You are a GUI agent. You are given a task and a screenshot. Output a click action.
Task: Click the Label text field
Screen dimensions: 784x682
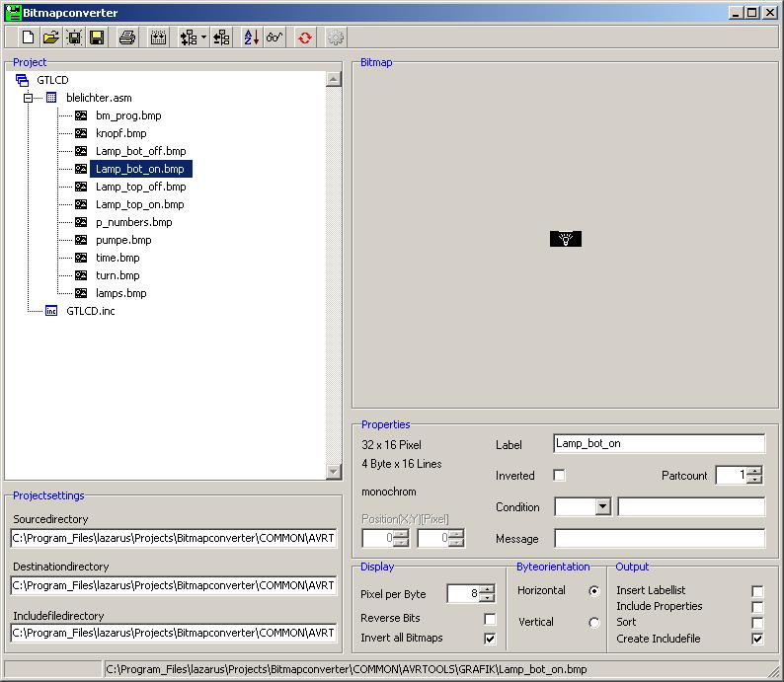pos(659,444)
